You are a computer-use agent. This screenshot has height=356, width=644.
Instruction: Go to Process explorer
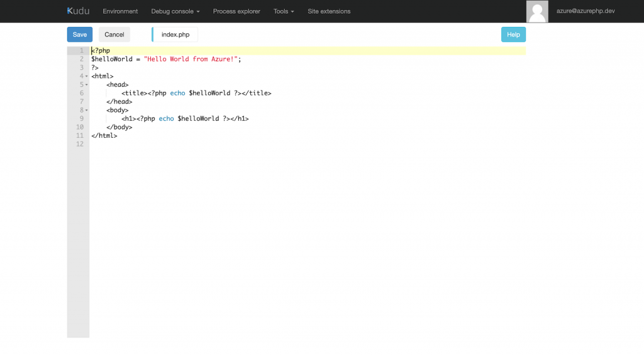(236, 11)
